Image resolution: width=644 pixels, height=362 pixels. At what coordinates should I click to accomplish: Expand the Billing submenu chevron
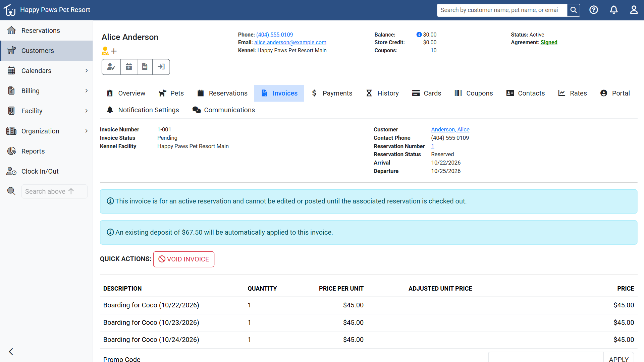pyautogui.click(x=87, y=91)
